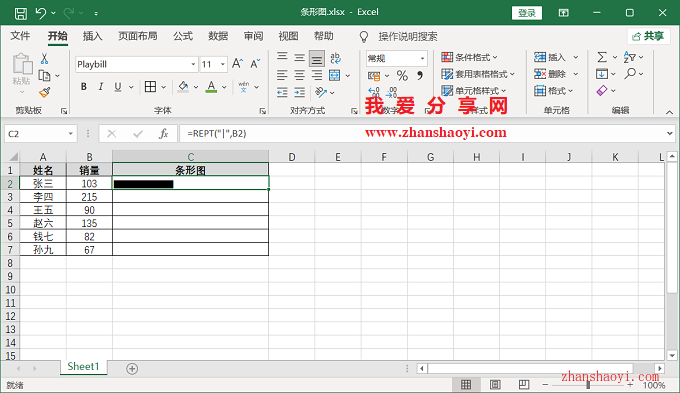Click Find and Select magnifier
The image size is (680, 393).
630,74
